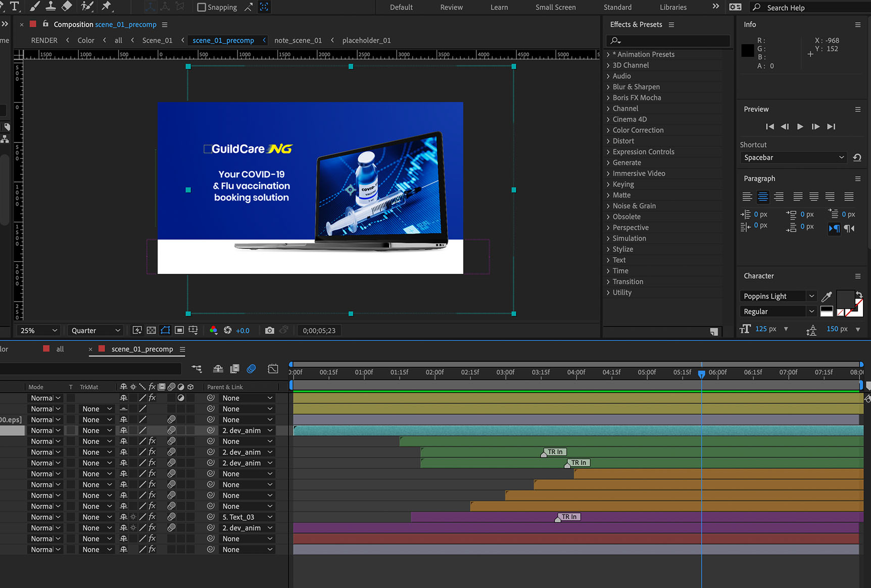Toggle the Snapping checkbox
This screenshot has width=871, height=588.
tap(201, 7)
